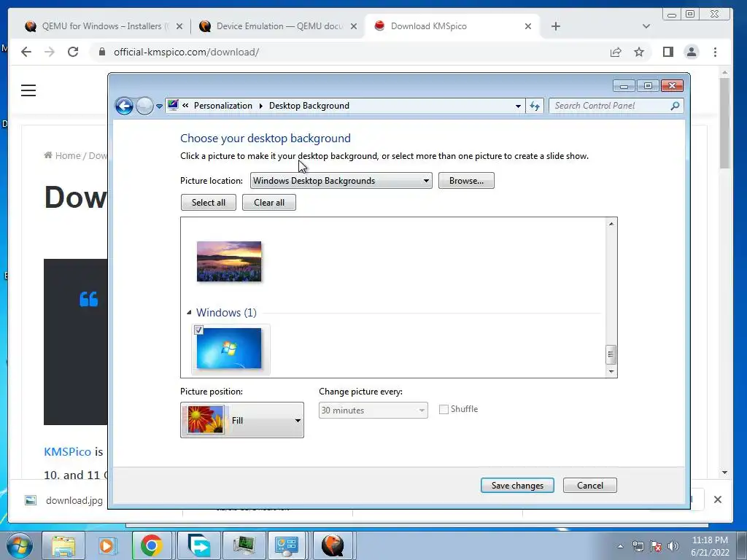The height and width of the screenshot is (560, 747).
Task: Click the wallpaper list scrollbar thumb
Action: 611,354
